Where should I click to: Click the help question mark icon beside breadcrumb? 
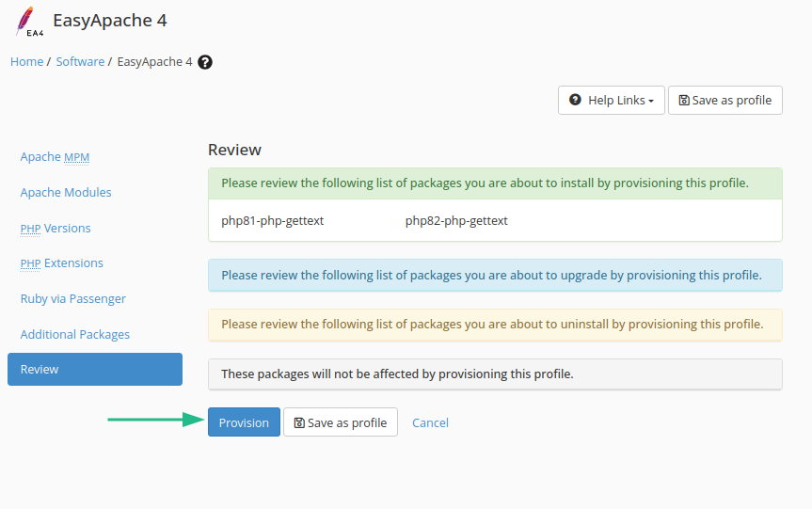point(205,62)
